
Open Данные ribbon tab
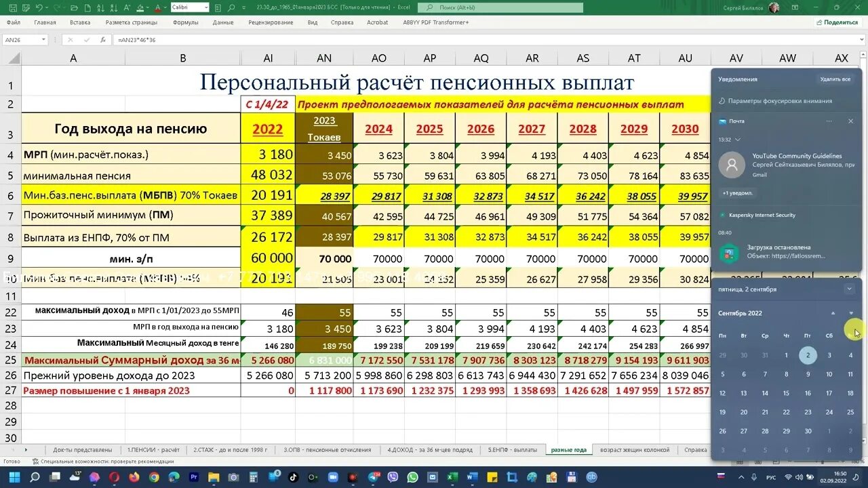pos(223,22)
